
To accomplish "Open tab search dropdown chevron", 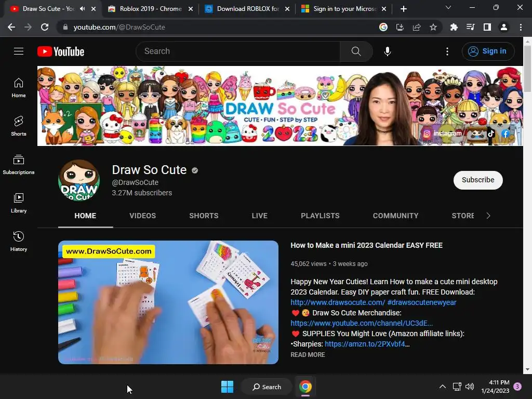I will (x=448, y=7).
